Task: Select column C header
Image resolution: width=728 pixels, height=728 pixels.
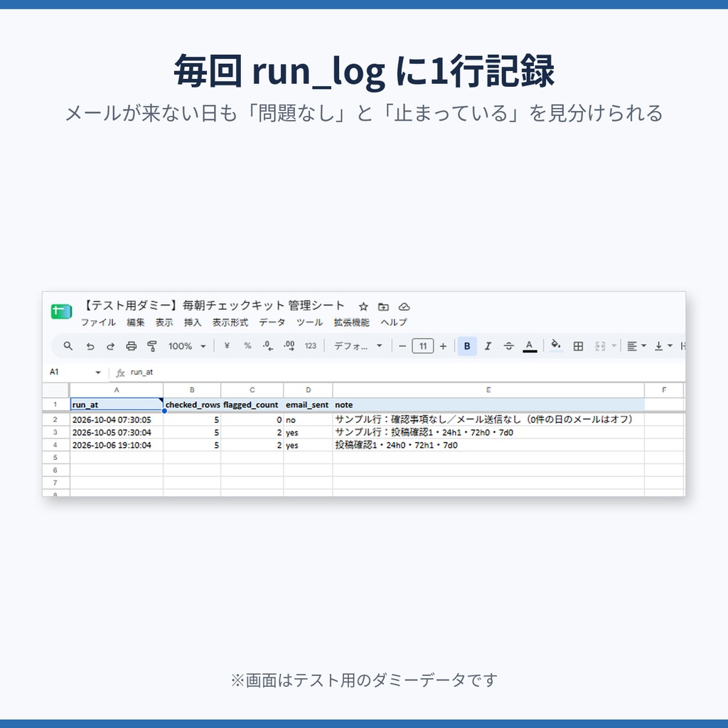Action: pyautogui.click(x=252, y=390)
